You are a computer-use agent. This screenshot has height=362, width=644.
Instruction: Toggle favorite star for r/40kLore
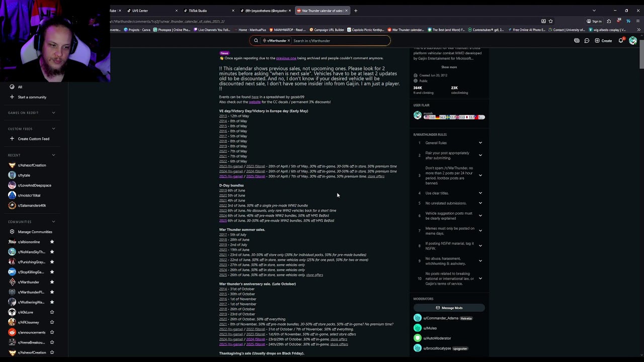point(52,312)
